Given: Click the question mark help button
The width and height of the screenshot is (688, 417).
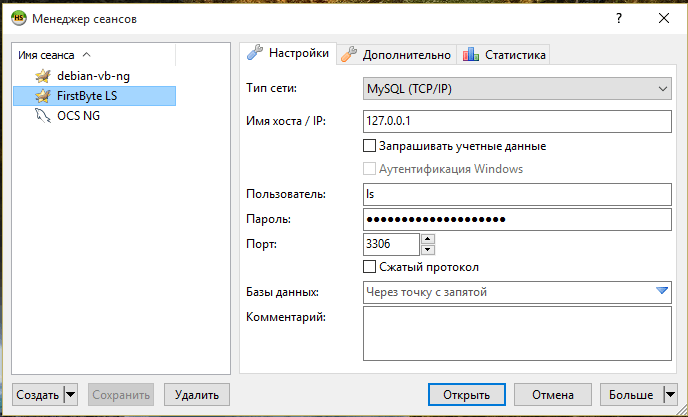Looking at the screenshot, I should (x=619, y=18).
